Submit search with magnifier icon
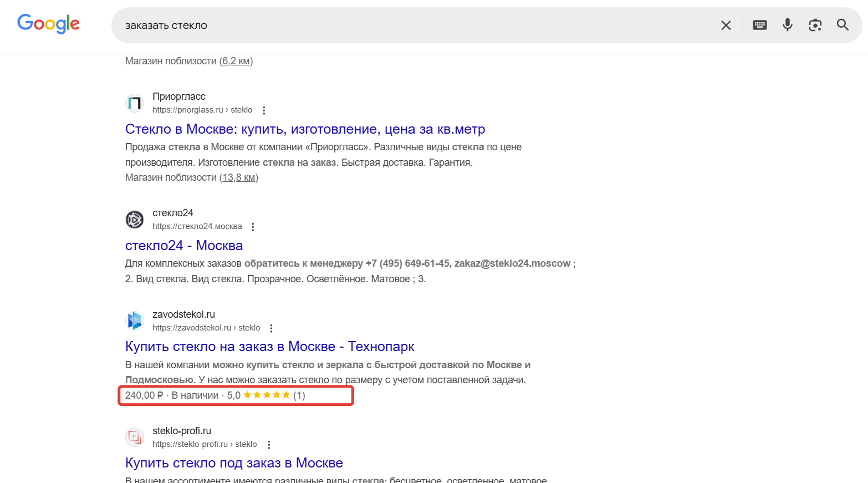This screenshot has height=483, width=868. tap(843, 25)
